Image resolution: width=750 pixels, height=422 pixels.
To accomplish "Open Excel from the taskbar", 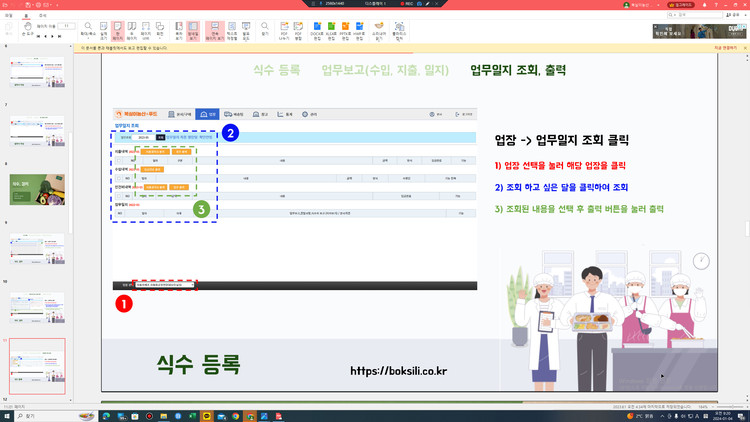I will (x=192, y=416).
